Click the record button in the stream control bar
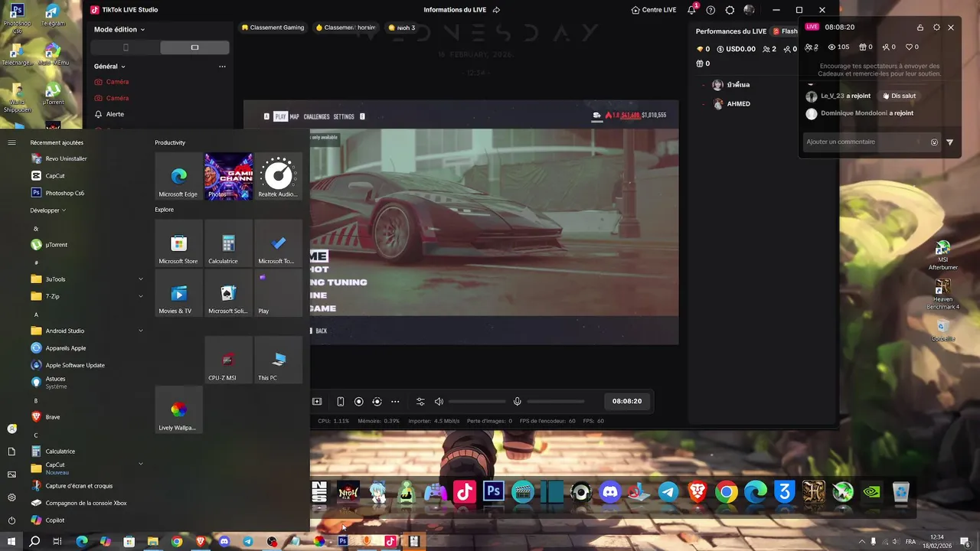980x551 pixels. (x=358, y=401)
